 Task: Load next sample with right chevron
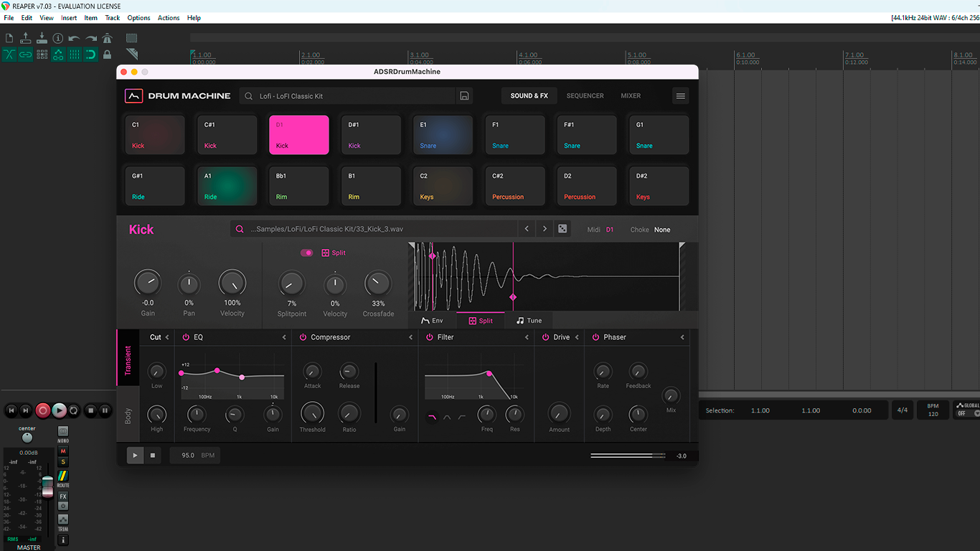click(x=545, y=229)
